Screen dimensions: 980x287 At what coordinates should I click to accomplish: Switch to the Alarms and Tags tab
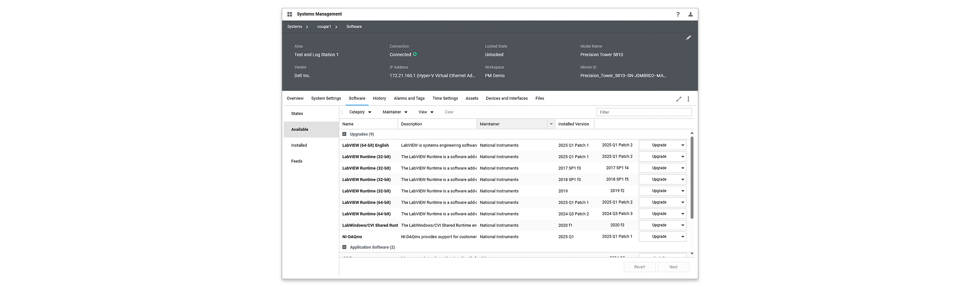[x=409, y=98]
